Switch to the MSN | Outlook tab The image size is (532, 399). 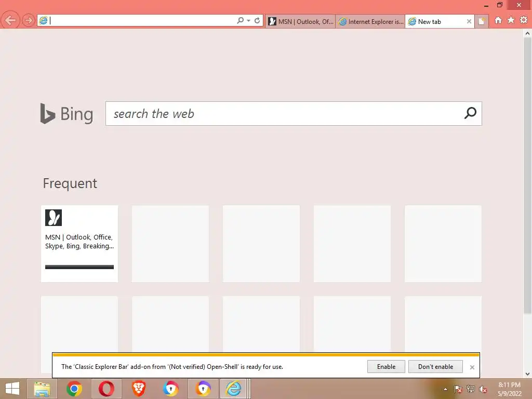(301, 21)
